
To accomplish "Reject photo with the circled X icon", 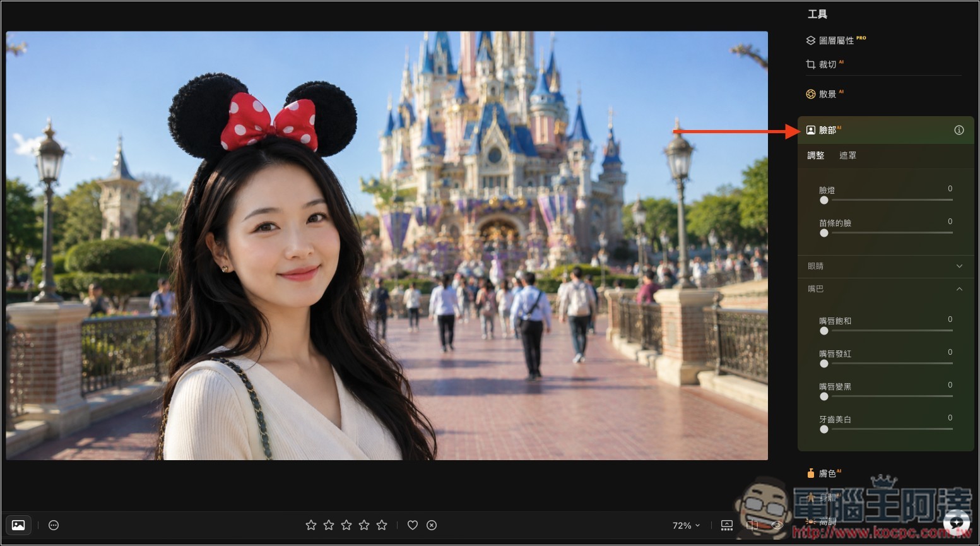I will point(432,525).
